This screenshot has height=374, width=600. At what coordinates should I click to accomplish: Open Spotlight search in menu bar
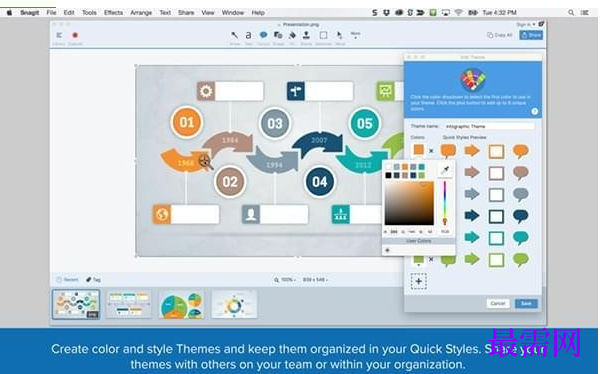coord(571,13)
